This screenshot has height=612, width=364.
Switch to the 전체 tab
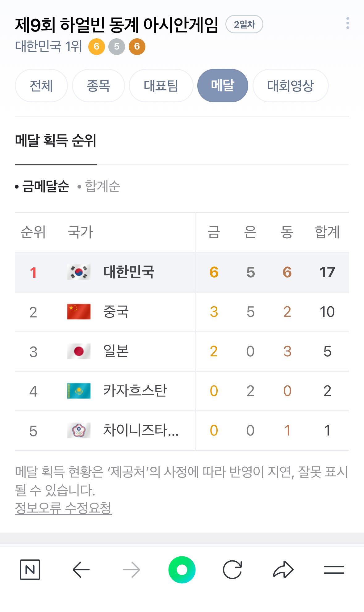click(x=41, y=86)
